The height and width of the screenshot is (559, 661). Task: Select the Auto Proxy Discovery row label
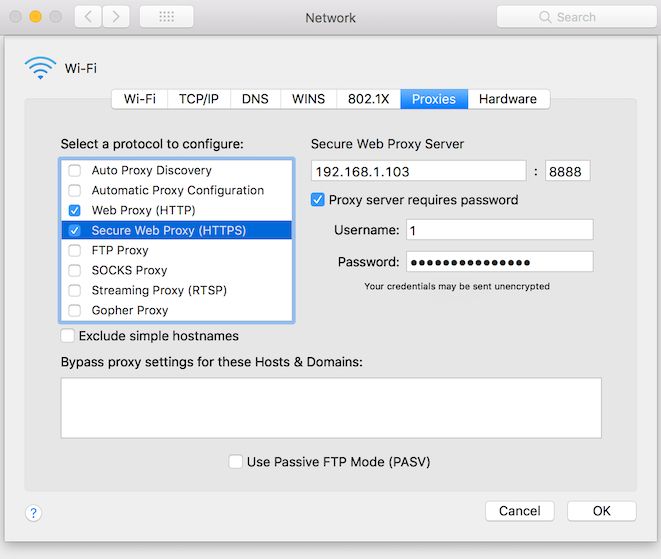click(152, 170)
